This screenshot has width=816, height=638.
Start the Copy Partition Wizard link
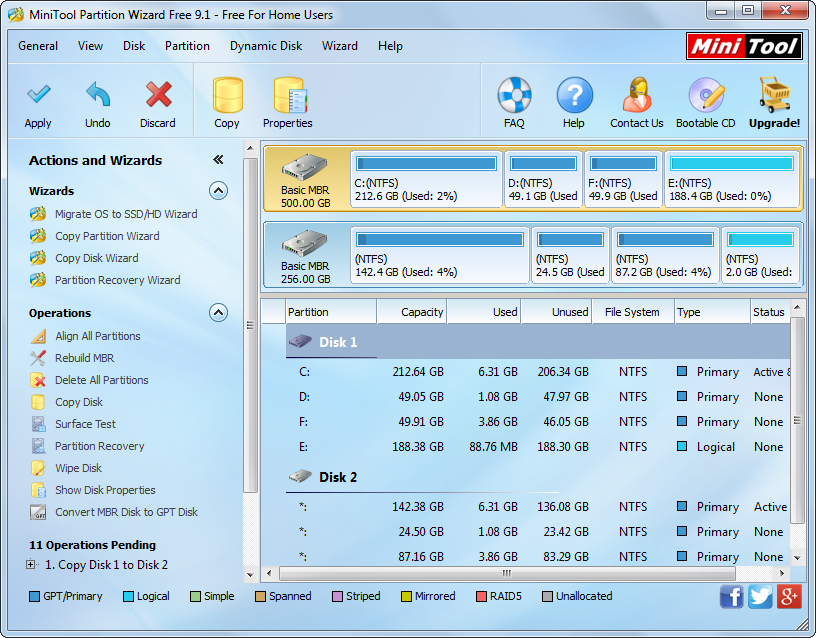pos(107,236)
